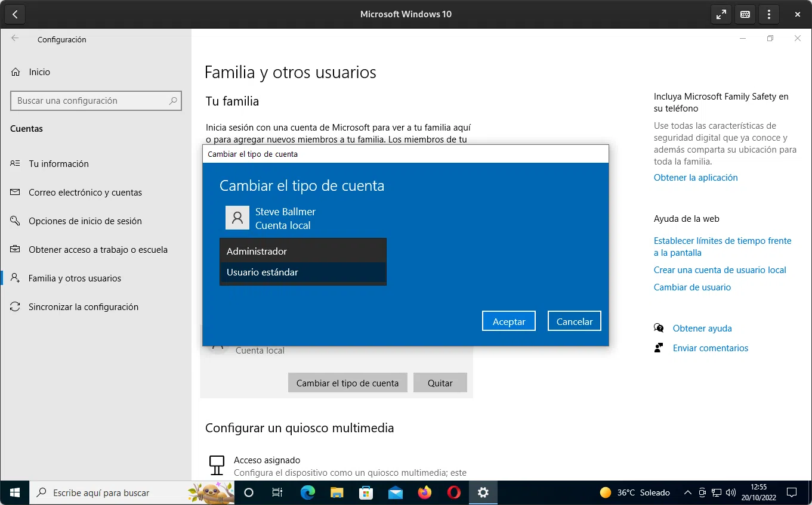
Task: Open Correo electrónico y cuentas
Action: coord(85,193)
